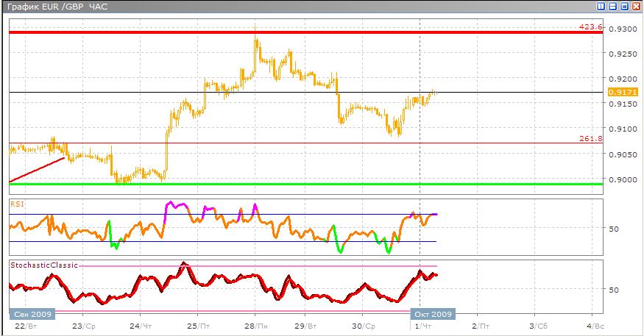The height and width of the screenshot is (336, 644).
Task: Click the 28/Пн date on time axis
Action: [255, 325]
